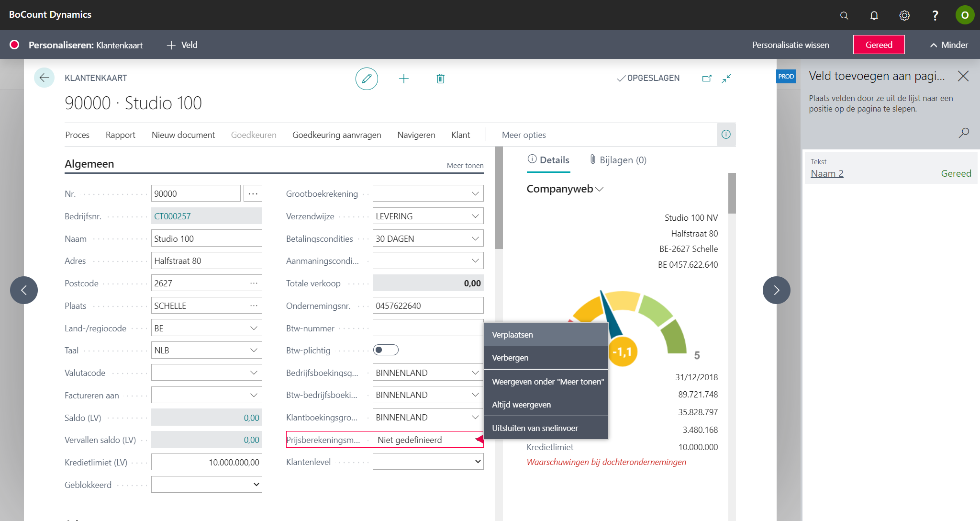Toggle the Btw-plichtig switch
The height and width of the screenshot is (521, 980).
[x=386, y=350]
